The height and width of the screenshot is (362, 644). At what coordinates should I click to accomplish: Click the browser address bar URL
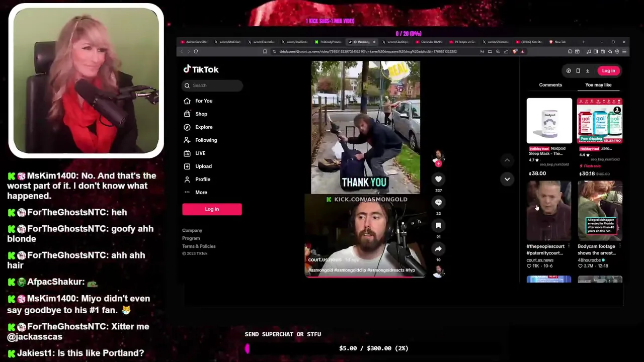tap(368, 51)
